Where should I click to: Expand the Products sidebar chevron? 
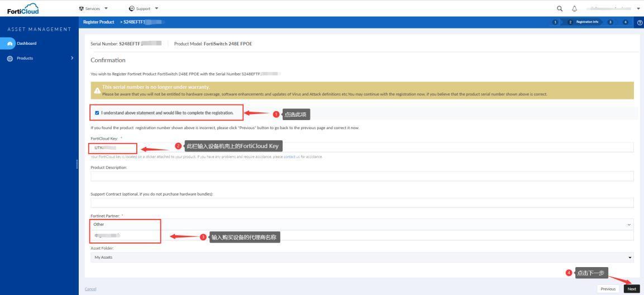[x=72, y=58]
